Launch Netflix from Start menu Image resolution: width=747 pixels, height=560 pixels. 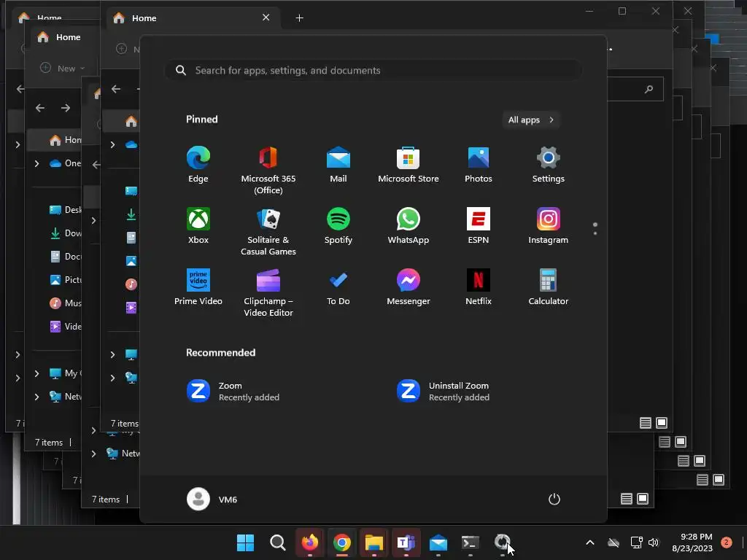[x=479, y=287]
